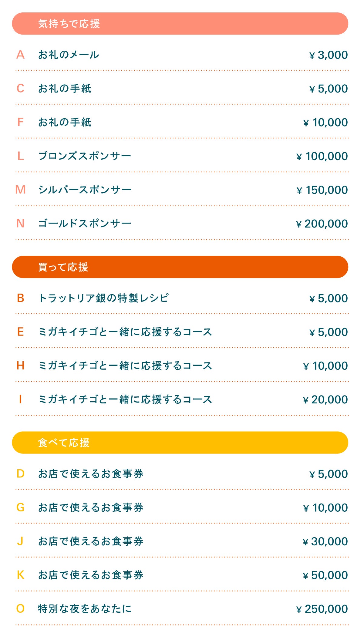Viewport: 364px width, 640px height.
Task: Pick the ゴールドスポンサー reward
Action: point(85,224)
